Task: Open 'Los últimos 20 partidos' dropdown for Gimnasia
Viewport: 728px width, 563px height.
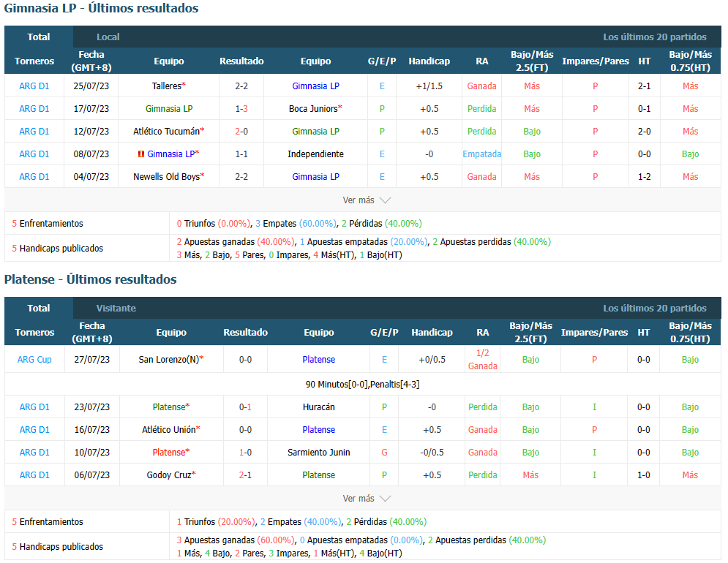Action: pos(655,37)
